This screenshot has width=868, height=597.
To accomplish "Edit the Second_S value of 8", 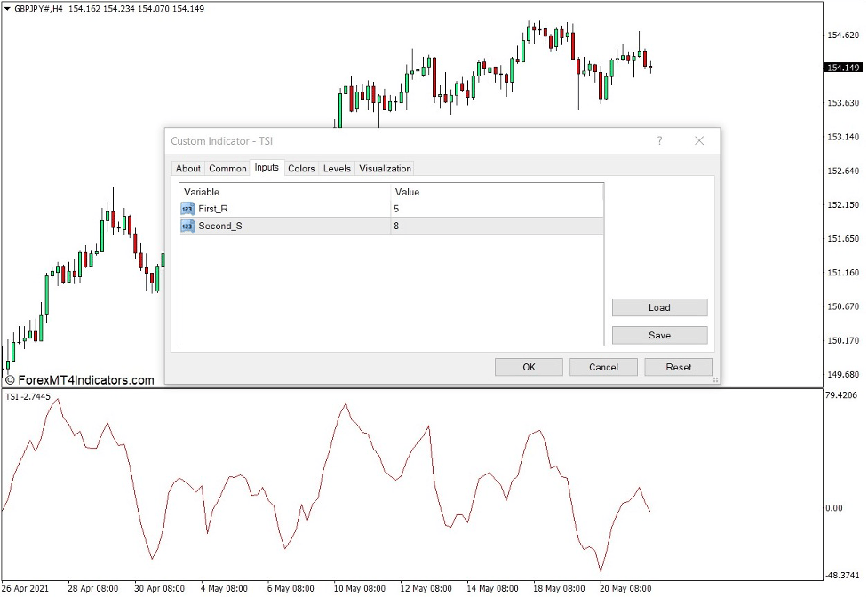I will 398,226.
